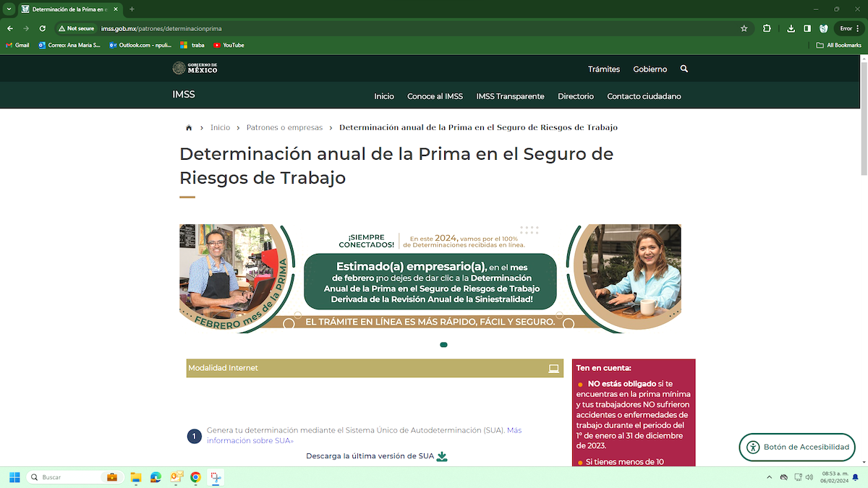
Task: Bookmark this page with star icon
Action: pos(744,29)
